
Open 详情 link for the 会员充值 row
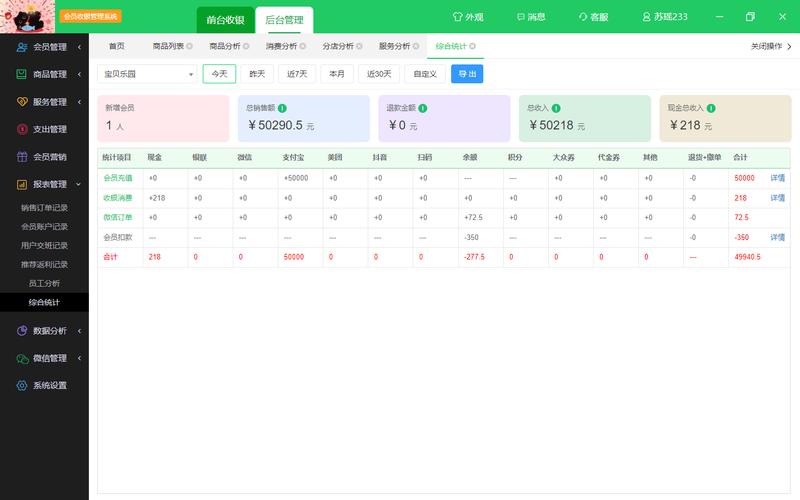pyautogui.click(x=778, y=178)
